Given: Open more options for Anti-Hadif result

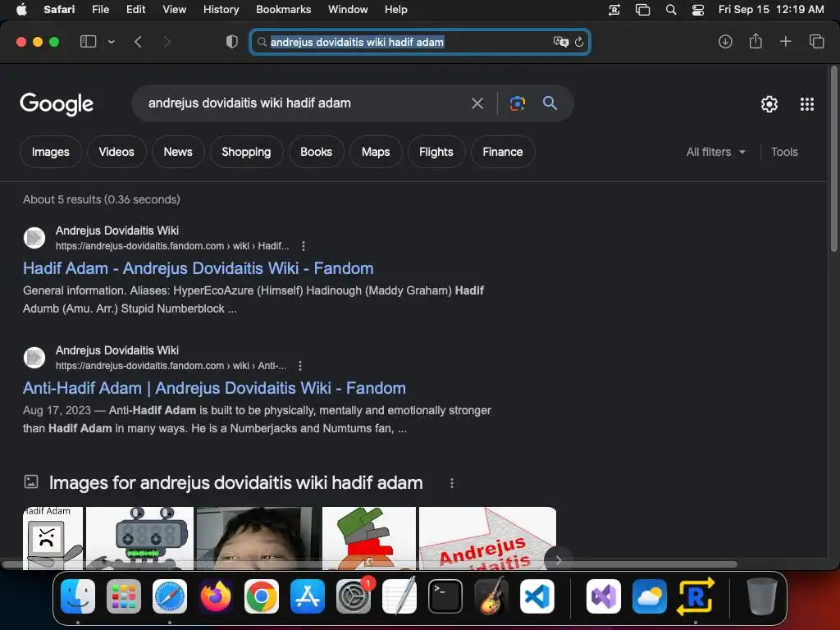Looking at the screenshot, I should (300, 366).
